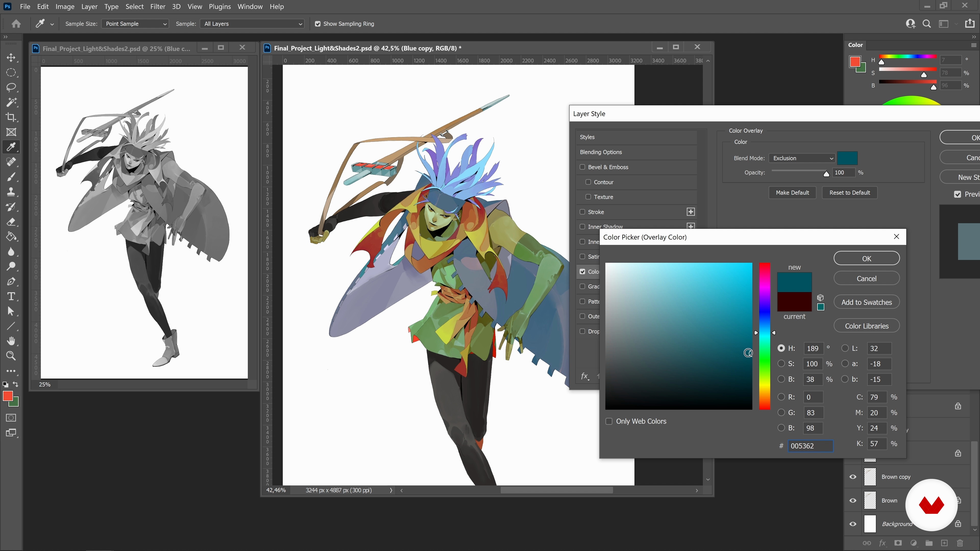Enable the Stroke effect checkbox
980x551 pixels.
pyautogui.click(x=582, y=212)
